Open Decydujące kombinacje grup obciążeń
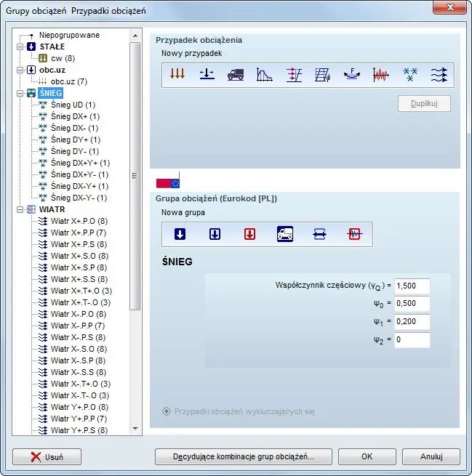Screen dimensions: 472x476 pos(244,457)
